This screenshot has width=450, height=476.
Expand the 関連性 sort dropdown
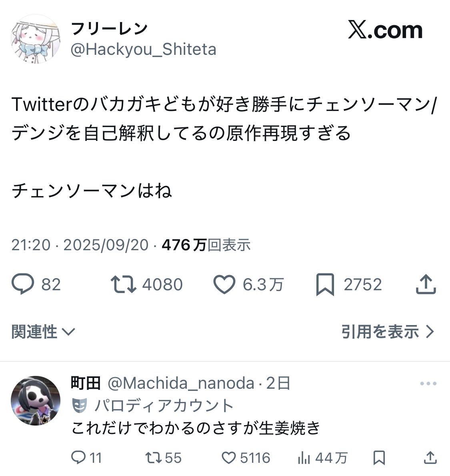point(43,331)
